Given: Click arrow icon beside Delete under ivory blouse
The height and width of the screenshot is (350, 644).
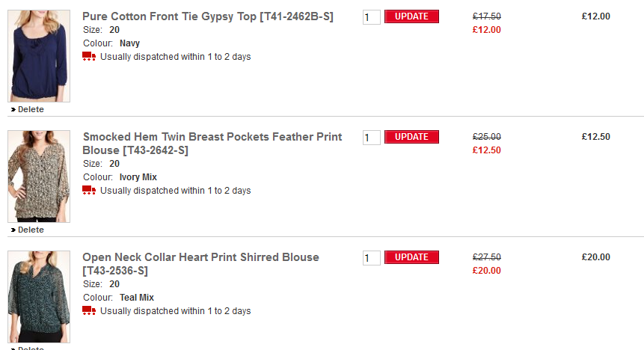Looking at the screenshot, I should coord(13,230).
